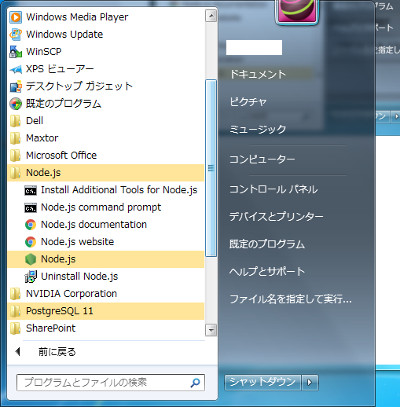The width and height of the screenshot is (400, 407).
Task: Click the user account picture
Action: [296, 11]
